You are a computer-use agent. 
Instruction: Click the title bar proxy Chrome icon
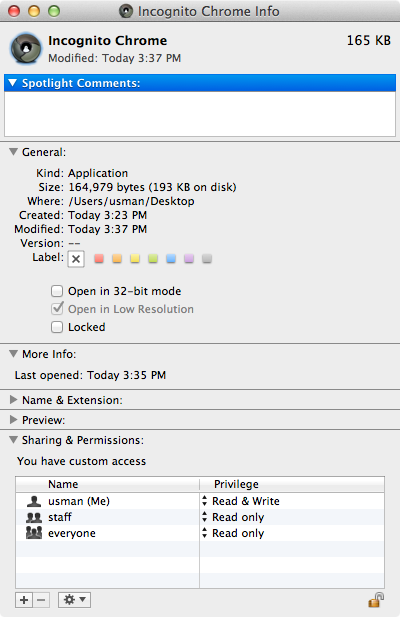[x=126, y=11]
